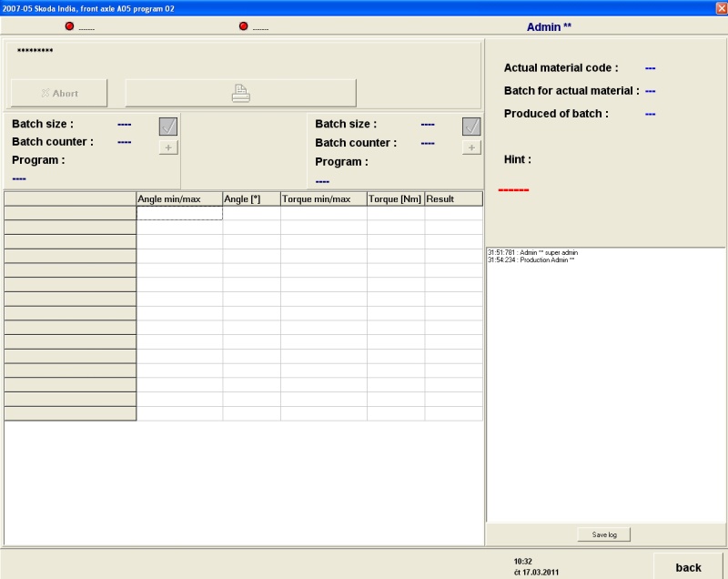Click the first cell under Result column

[x=453, y=213]
